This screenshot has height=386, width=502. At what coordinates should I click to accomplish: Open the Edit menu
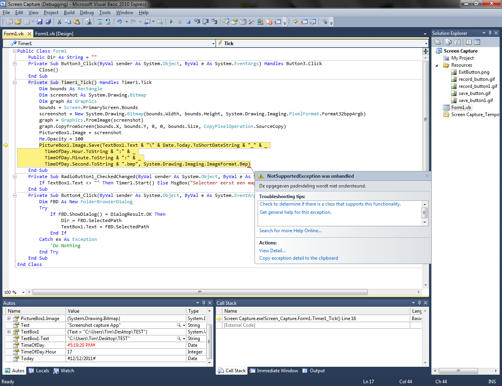[19, 12]
